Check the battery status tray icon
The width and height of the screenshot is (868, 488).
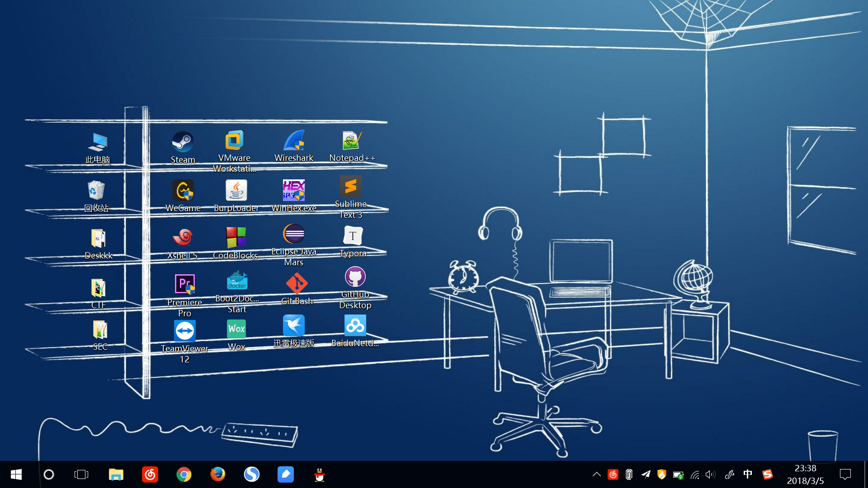[678, 475]
